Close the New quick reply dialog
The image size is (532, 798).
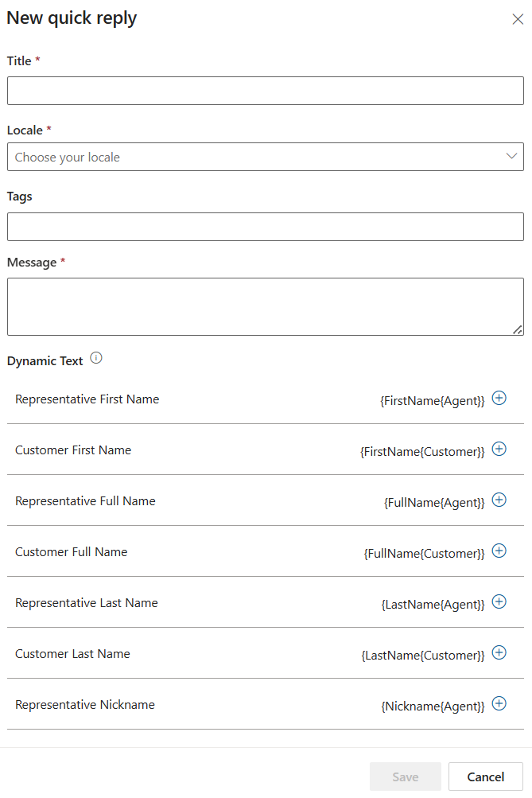click(x=518, y=18)
